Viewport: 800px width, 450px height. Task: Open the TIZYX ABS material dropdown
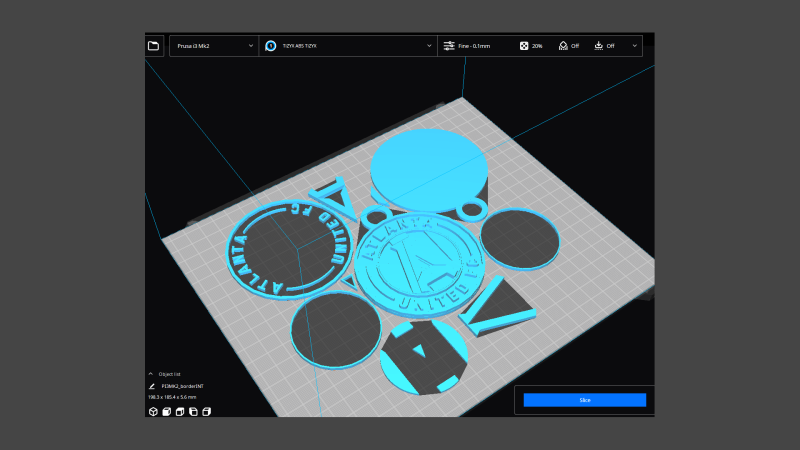pyautogui.click(x=348, y=46)
